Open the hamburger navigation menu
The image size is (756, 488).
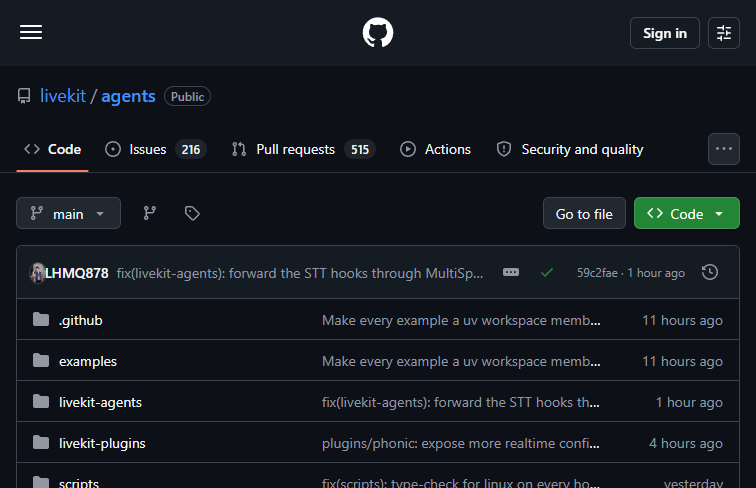click(x=31, y=32)
